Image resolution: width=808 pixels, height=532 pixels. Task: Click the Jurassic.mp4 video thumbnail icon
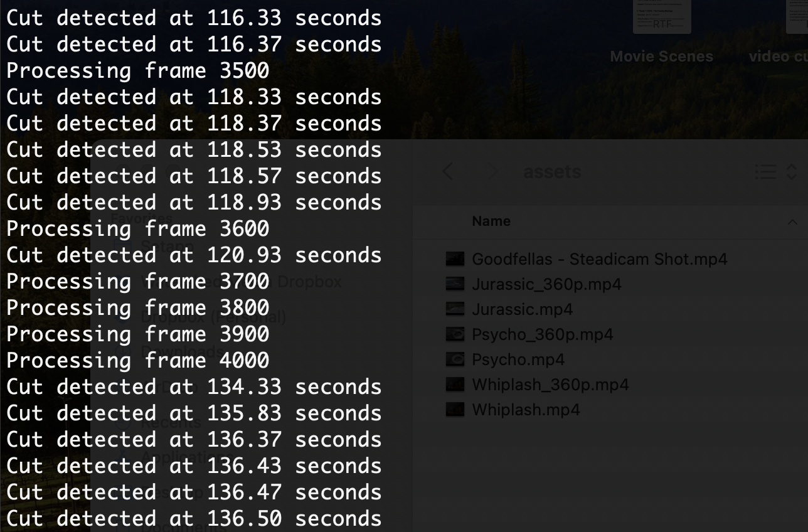tap(455, 309)
